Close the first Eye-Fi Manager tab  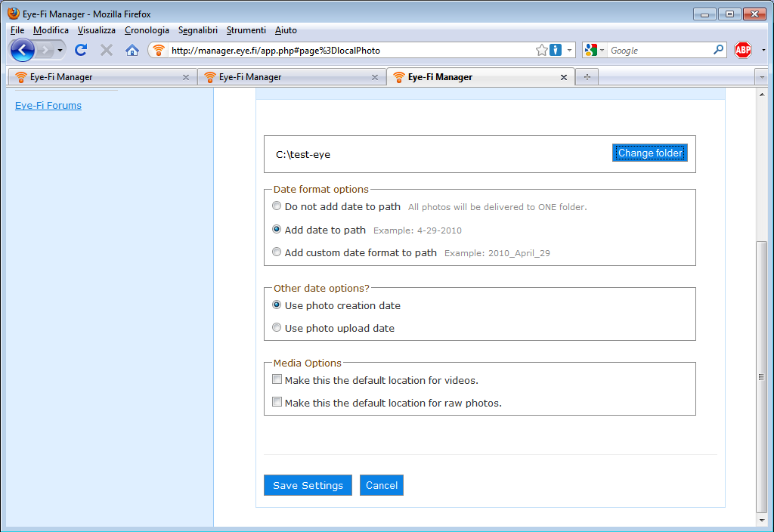pyautogui.click(x=186, y=78)
